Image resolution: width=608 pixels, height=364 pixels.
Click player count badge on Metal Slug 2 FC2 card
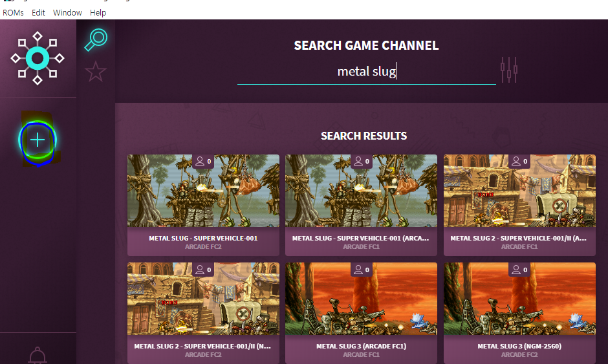(203, 270)
